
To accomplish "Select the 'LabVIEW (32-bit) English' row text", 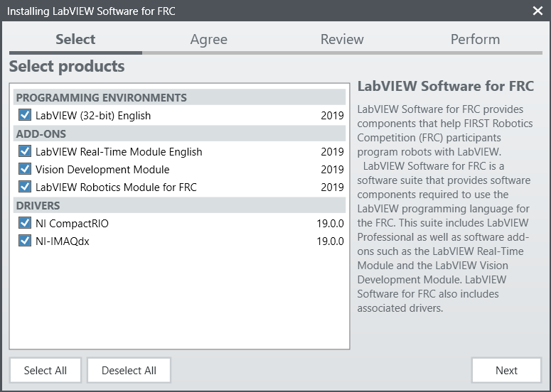I will tap(93, 116).
